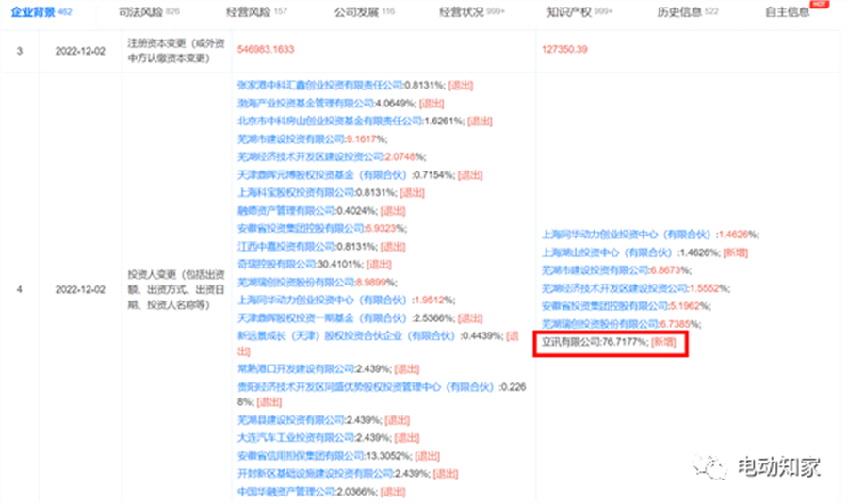
Task: Open 芜湖经济技术开发区建设投资公司 link with 1.5552%
Action: click(x=615, y=288)
